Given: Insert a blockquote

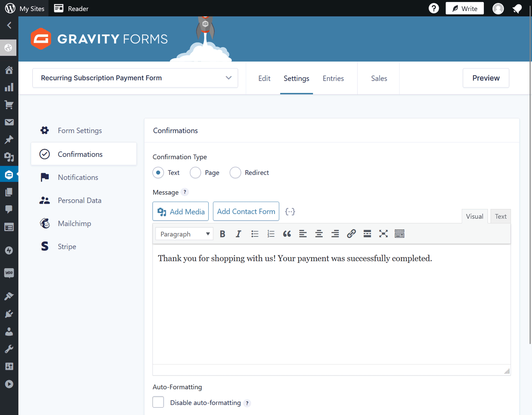Looking at the screenshot, I should (287, 234).
